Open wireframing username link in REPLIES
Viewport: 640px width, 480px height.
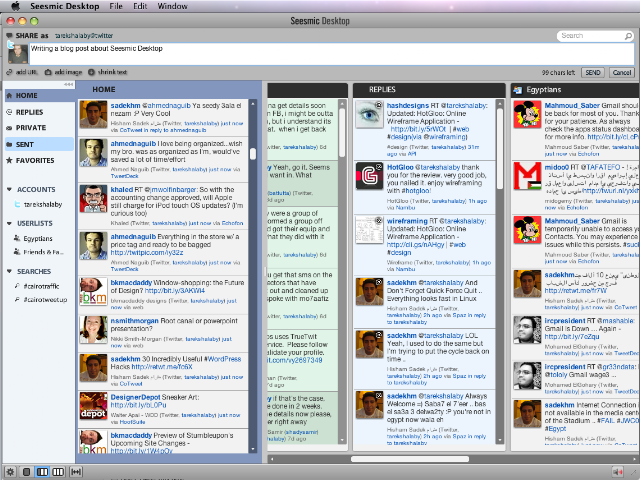pos(407,221)
